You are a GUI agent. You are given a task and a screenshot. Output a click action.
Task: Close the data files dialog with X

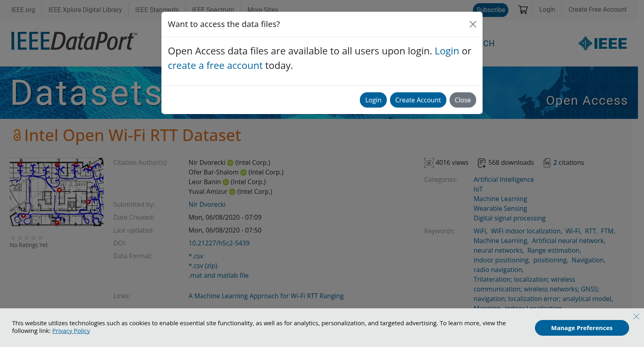coord(473,24)
